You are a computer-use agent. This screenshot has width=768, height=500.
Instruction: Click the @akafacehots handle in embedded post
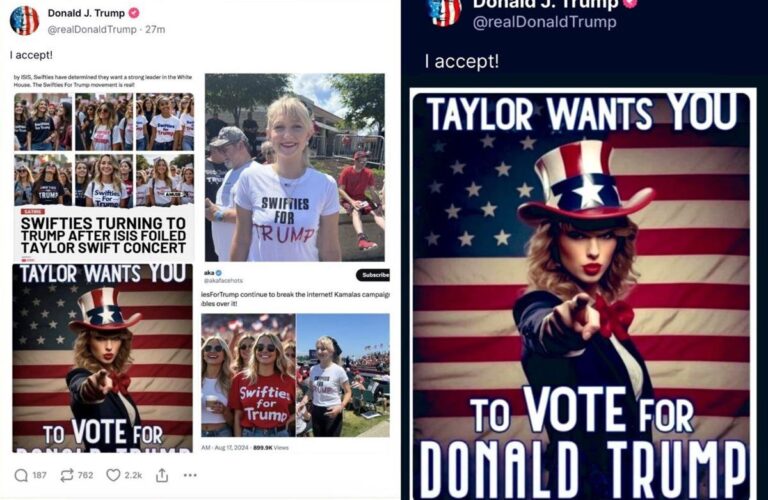(223, 281)
